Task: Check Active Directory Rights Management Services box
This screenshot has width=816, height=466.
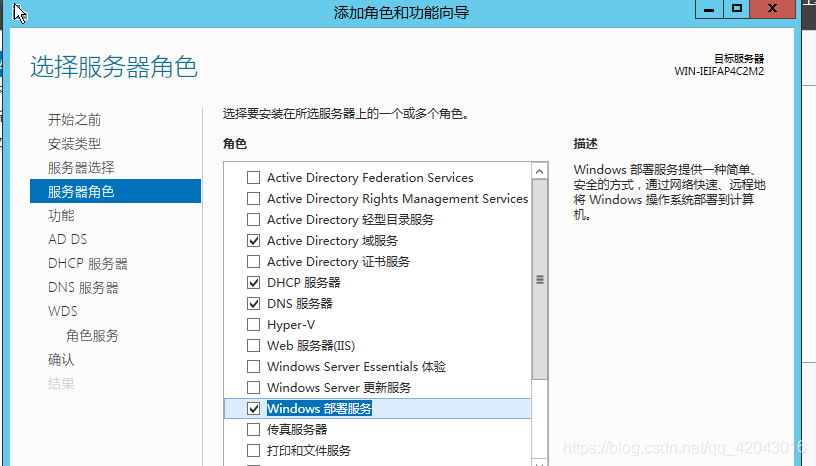Action: point(253,198)
